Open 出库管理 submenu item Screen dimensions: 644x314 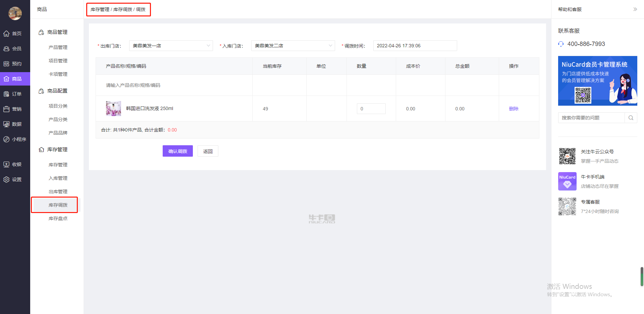click(x=58, y=192)
